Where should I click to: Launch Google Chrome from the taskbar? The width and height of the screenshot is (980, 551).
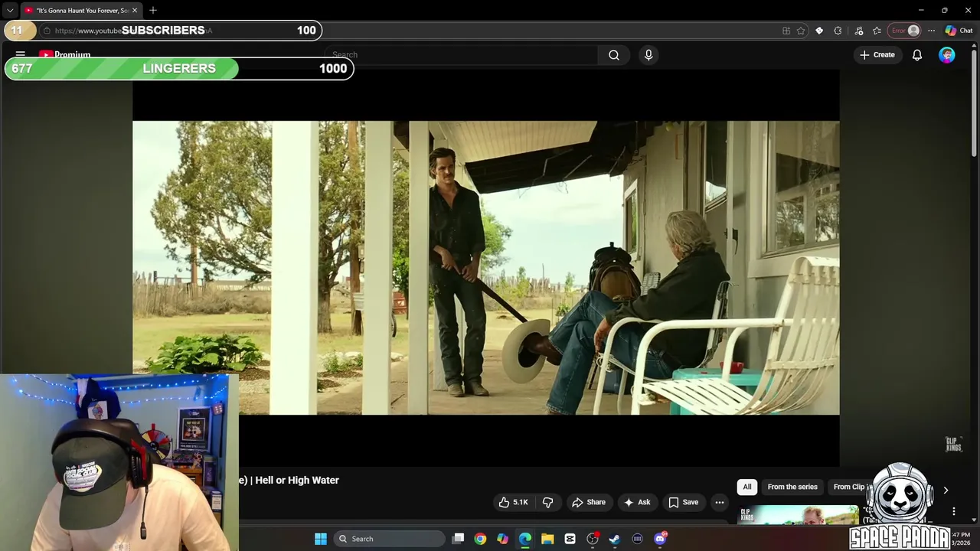(x=480, y=539)
